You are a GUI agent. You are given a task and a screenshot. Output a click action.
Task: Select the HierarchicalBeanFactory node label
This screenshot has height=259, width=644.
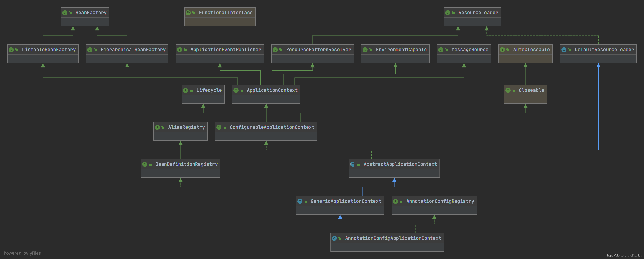[133, 50]
